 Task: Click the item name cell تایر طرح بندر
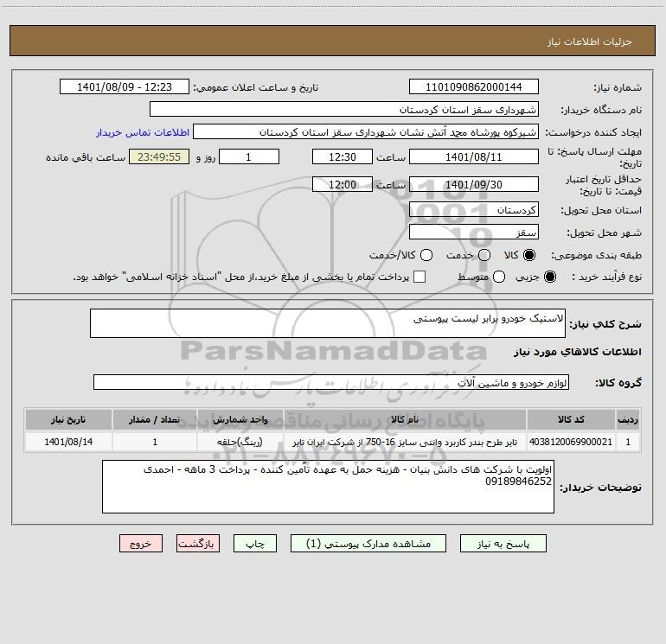[x=405, y=442]
